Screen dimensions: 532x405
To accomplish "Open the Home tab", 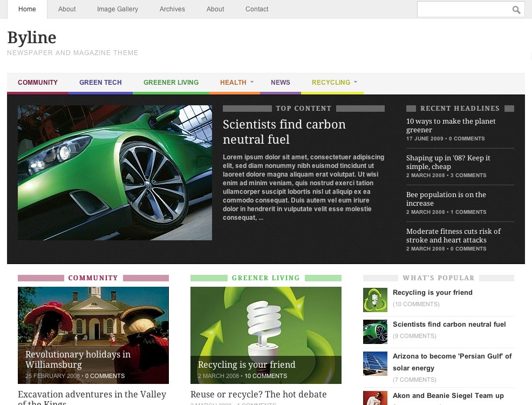I will 27,9.
